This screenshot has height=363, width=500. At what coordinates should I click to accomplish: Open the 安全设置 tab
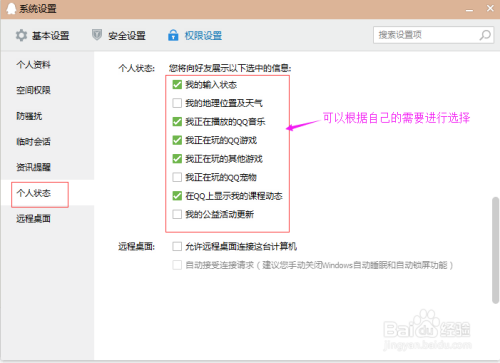tap(119, 35)
